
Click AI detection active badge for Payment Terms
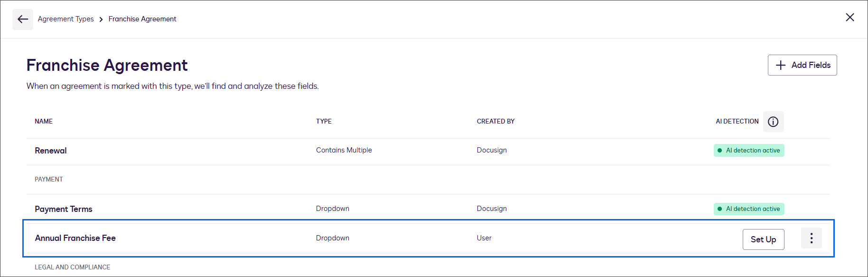[749, 209]
